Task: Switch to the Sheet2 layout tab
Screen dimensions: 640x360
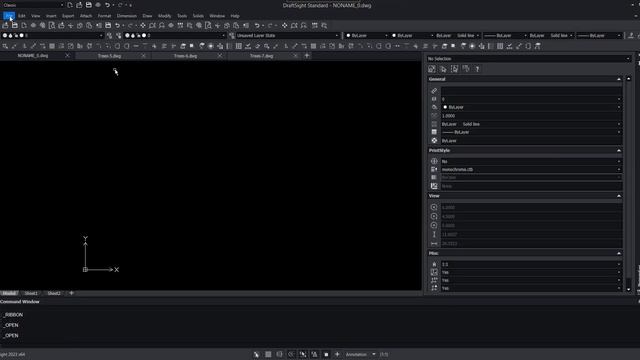Action: 54,293
